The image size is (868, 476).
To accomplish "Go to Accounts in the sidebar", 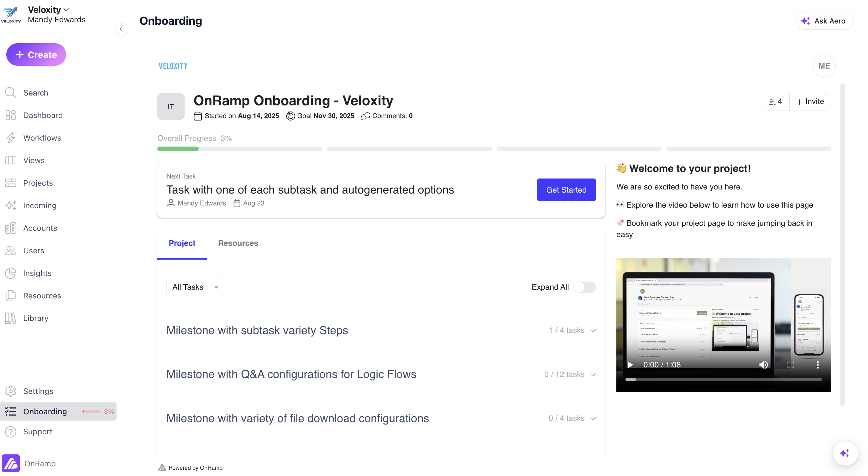I will [x=40, y=228].
